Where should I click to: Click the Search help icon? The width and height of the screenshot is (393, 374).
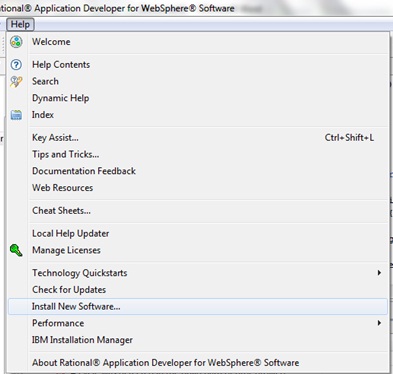[16, 82]
